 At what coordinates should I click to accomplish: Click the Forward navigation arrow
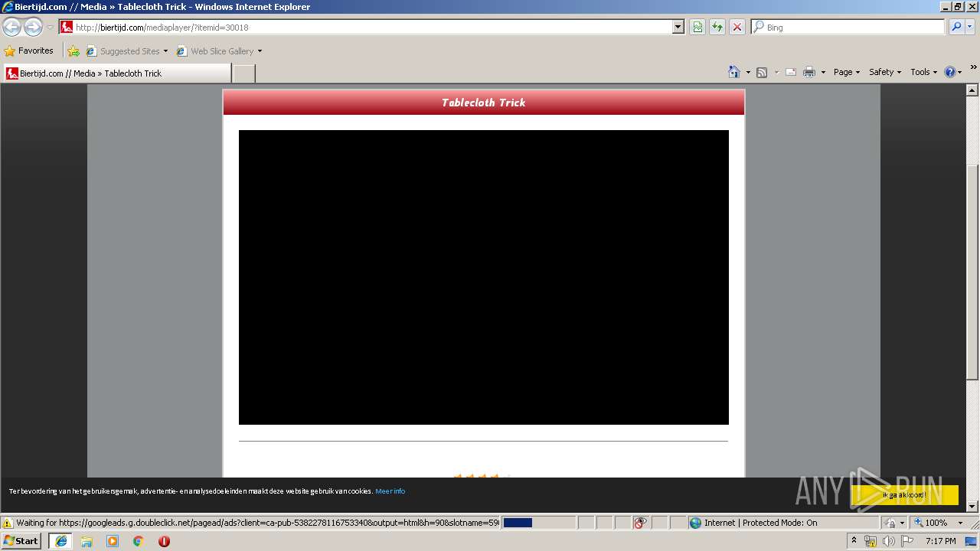(33, 28)
